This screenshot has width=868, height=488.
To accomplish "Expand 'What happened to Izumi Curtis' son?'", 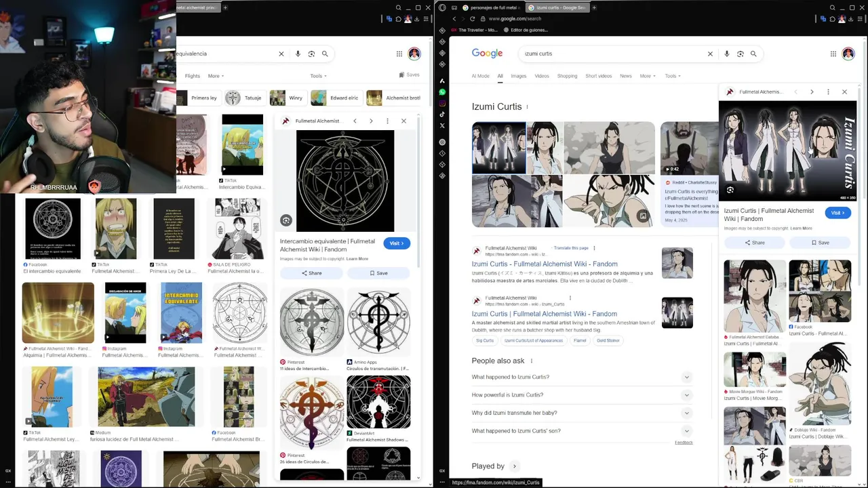I will [581, 431].
